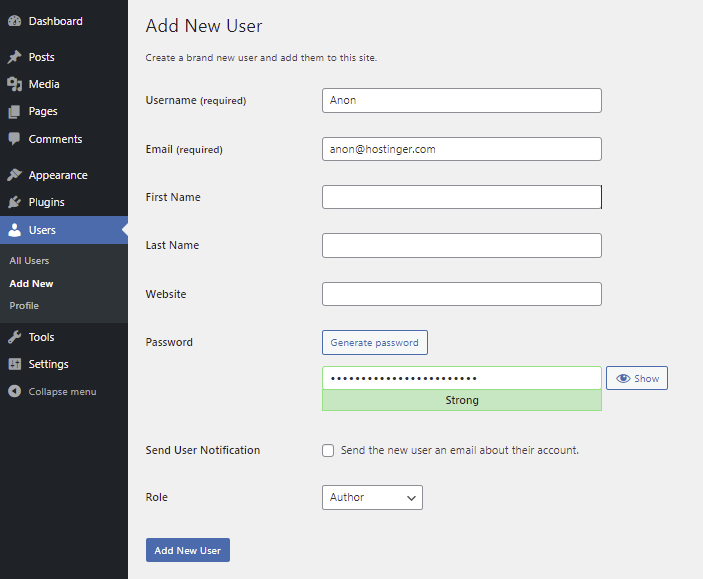The image size is (703, 579).
Task: Open the All Users submenu item
Action: coord(29,261)
